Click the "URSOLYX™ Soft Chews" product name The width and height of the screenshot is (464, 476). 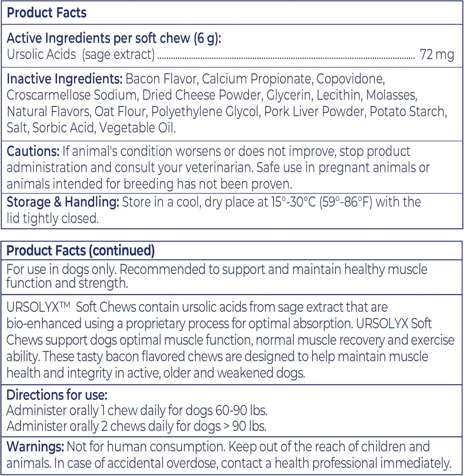pos(71,307)
